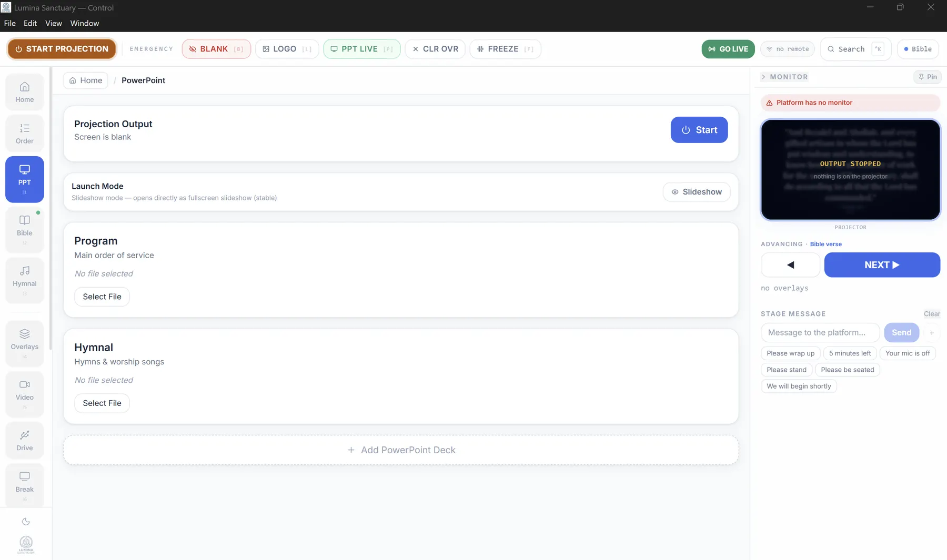The image size is (947, 560).
Task: Click 'No file selected' under Program
Action: (104, 274)
